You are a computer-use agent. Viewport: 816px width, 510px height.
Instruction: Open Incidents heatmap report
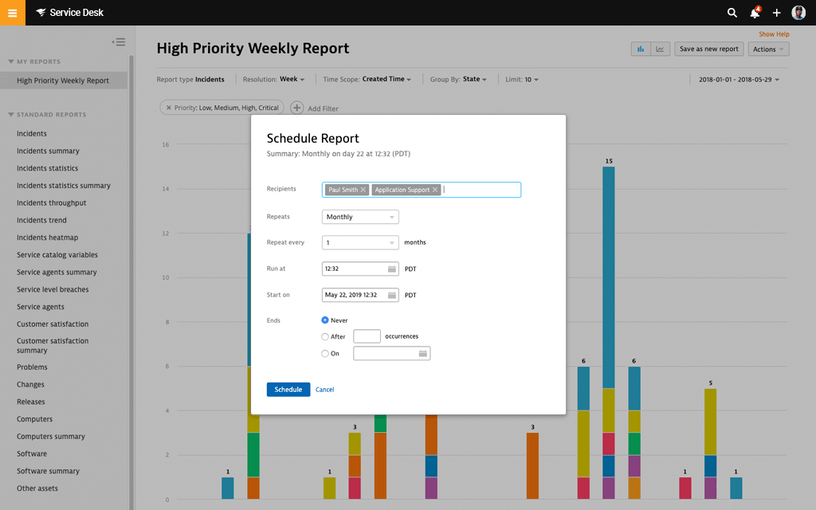(47, 237)
